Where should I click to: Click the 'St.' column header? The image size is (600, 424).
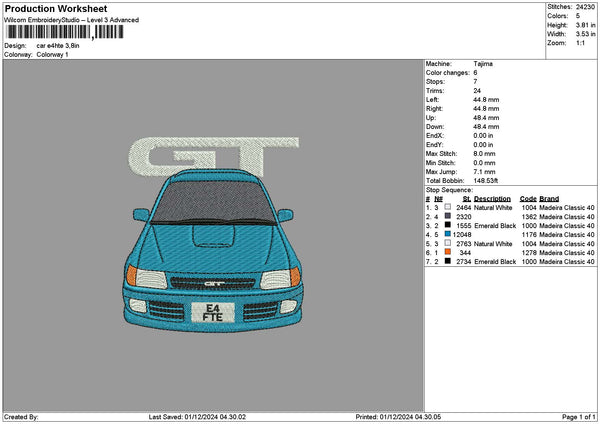point(466,199)
